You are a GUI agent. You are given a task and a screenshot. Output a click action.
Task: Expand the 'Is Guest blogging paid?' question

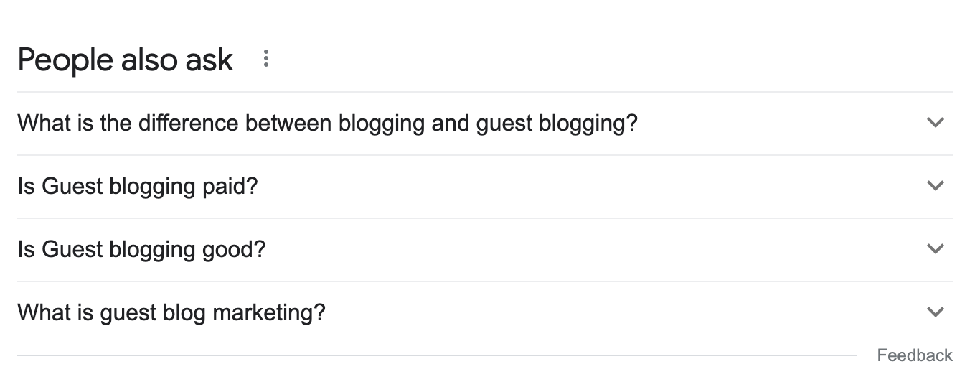[138, 187]
